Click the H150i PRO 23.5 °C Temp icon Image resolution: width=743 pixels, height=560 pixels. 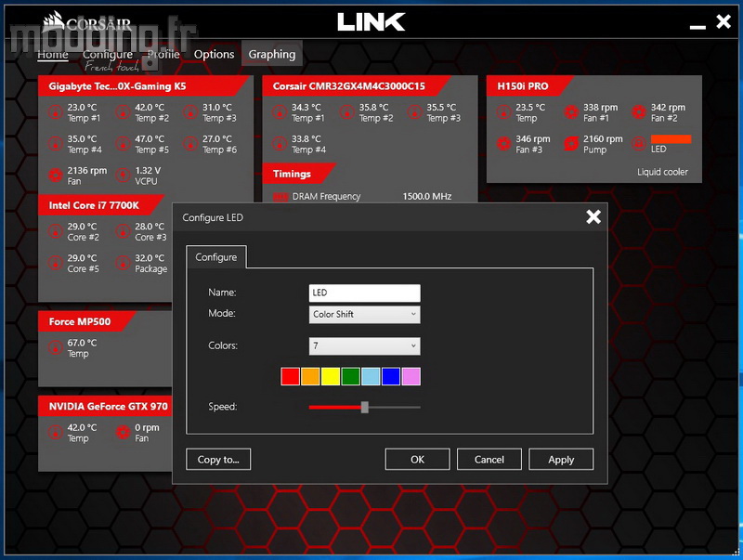[503, 112]
